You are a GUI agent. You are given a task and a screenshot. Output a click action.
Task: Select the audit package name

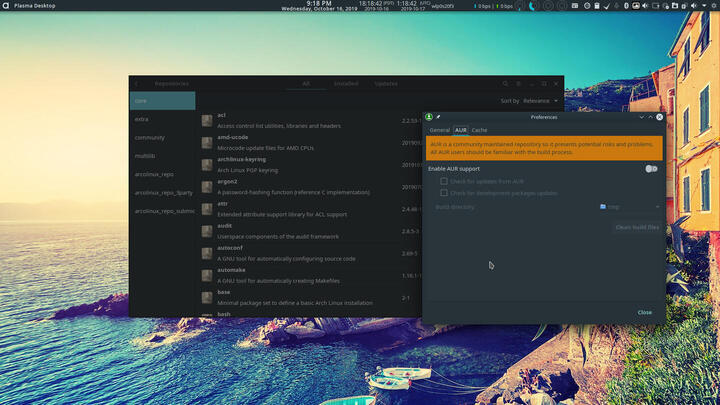point(224,226)
